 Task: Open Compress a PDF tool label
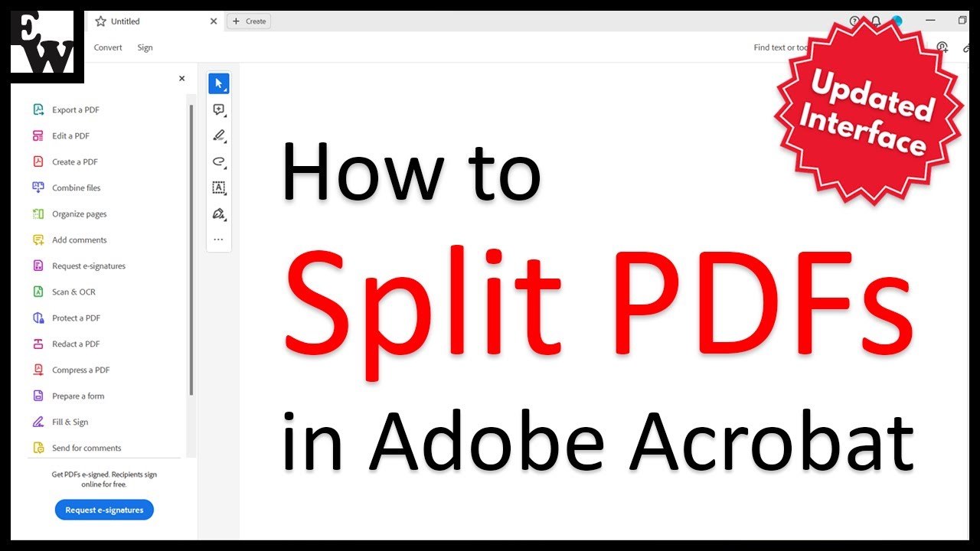81,370
